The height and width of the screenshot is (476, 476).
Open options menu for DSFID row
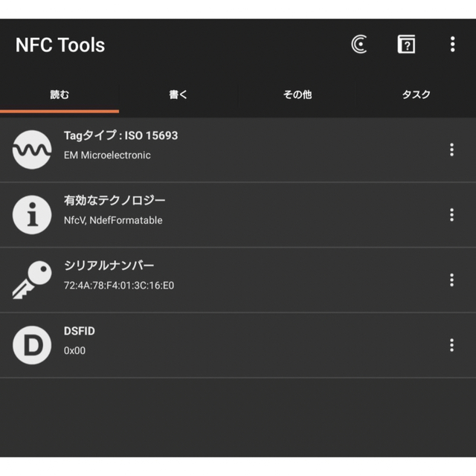pos(451,345)
